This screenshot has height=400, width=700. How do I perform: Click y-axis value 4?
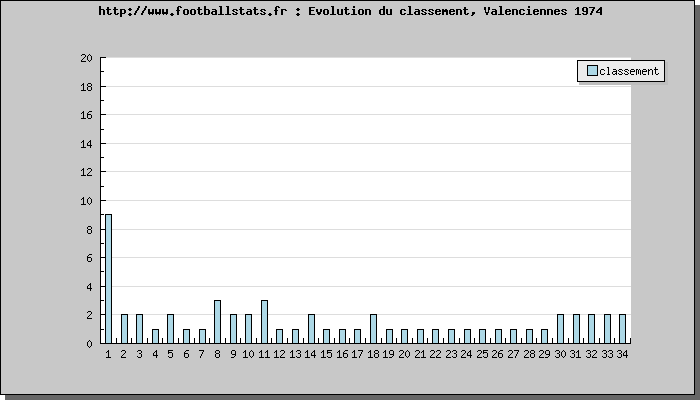point(89,287)
